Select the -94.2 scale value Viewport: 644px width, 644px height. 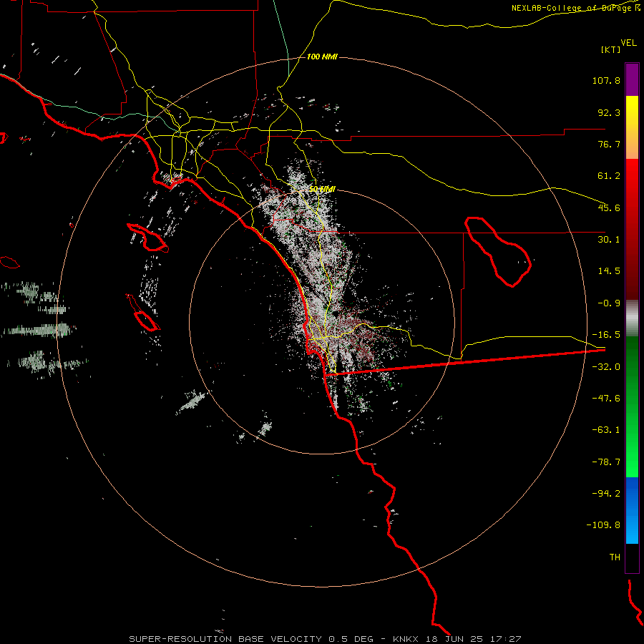coord(606,494)
